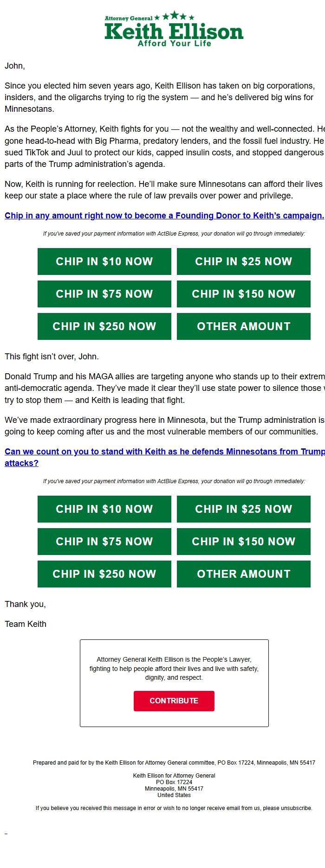This screenshot has height=868, width=325.
Task: Select lower 'Chip in $250 Now' button
Action: point(104,574)
